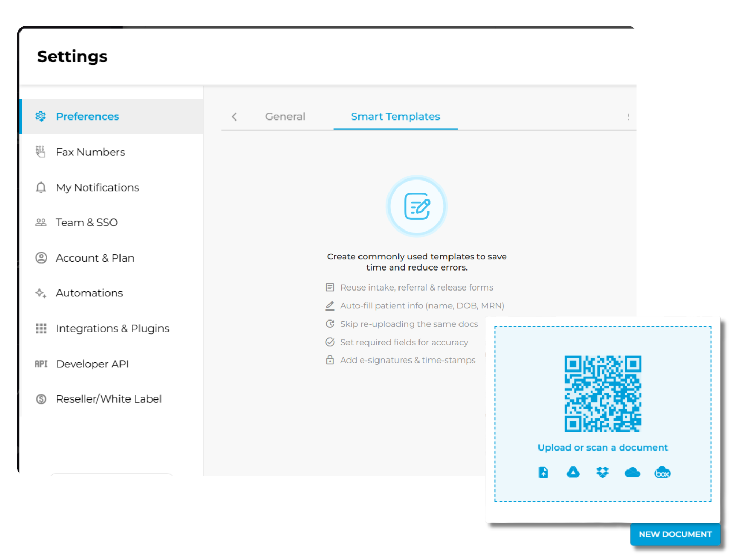Viewport: 738px width, 560px height.
Task: Click the My Notifications bell icon
Action: tap(41, 187)
